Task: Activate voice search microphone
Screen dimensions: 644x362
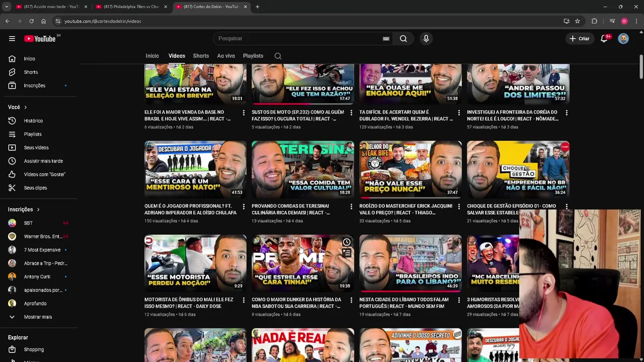Action: (x=426, y=39)
